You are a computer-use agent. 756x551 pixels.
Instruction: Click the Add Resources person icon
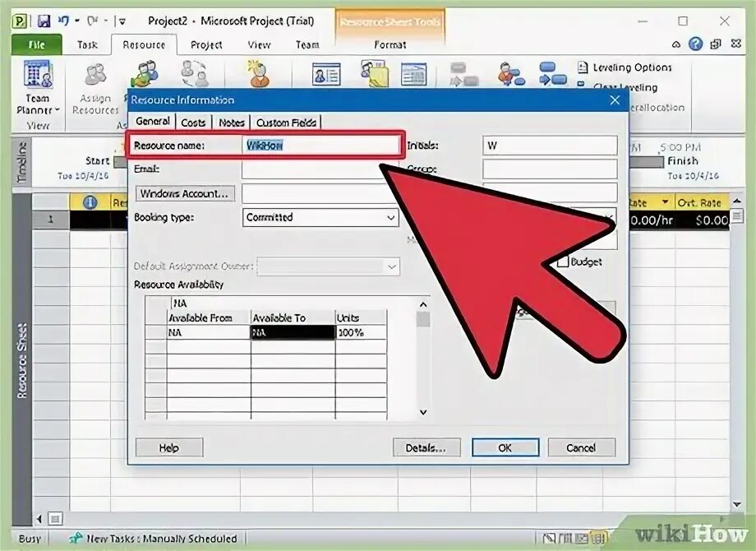258,73
